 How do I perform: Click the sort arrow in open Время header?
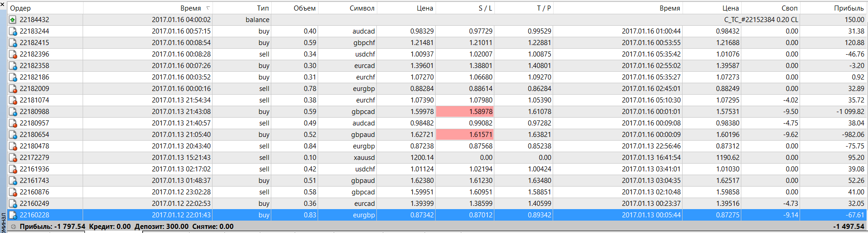tap(208, 8)
